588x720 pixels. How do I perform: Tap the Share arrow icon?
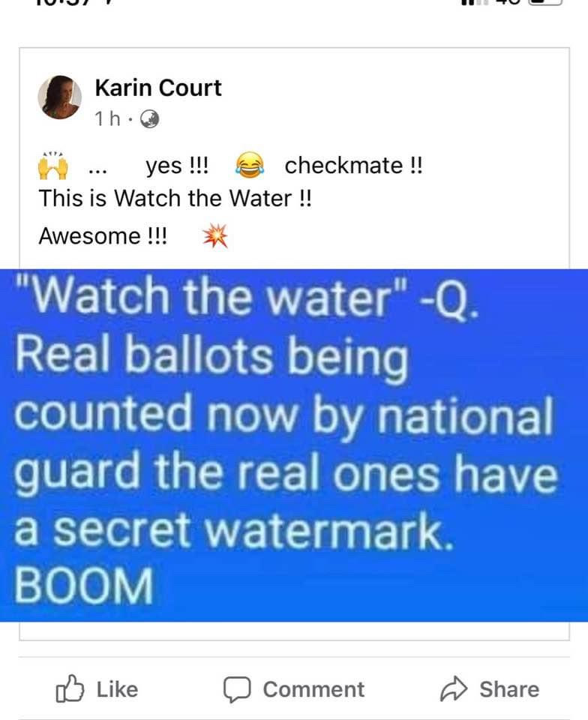(454, 688)
